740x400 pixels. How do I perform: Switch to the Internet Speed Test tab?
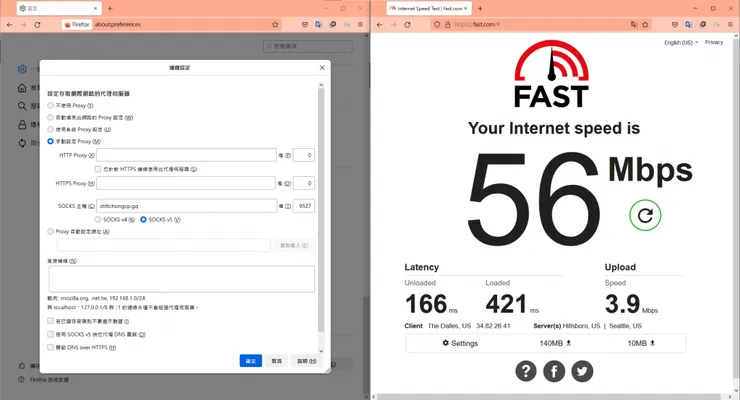tap(429, 8)
